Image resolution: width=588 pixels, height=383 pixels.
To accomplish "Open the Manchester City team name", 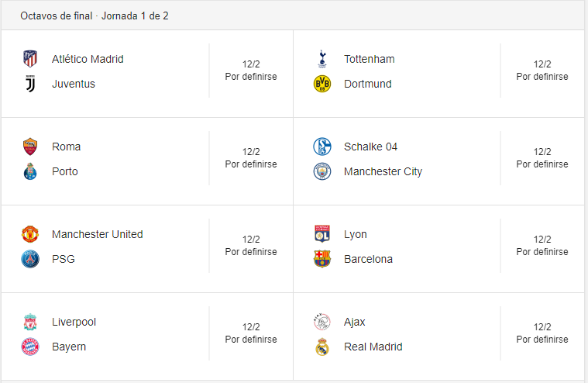I will (383, 171).
